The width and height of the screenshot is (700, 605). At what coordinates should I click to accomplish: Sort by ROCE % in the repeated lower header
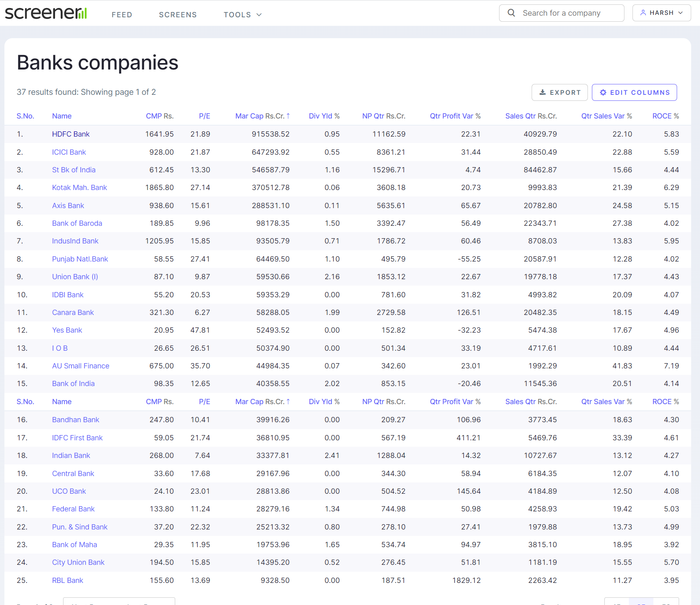coord(665,402)
